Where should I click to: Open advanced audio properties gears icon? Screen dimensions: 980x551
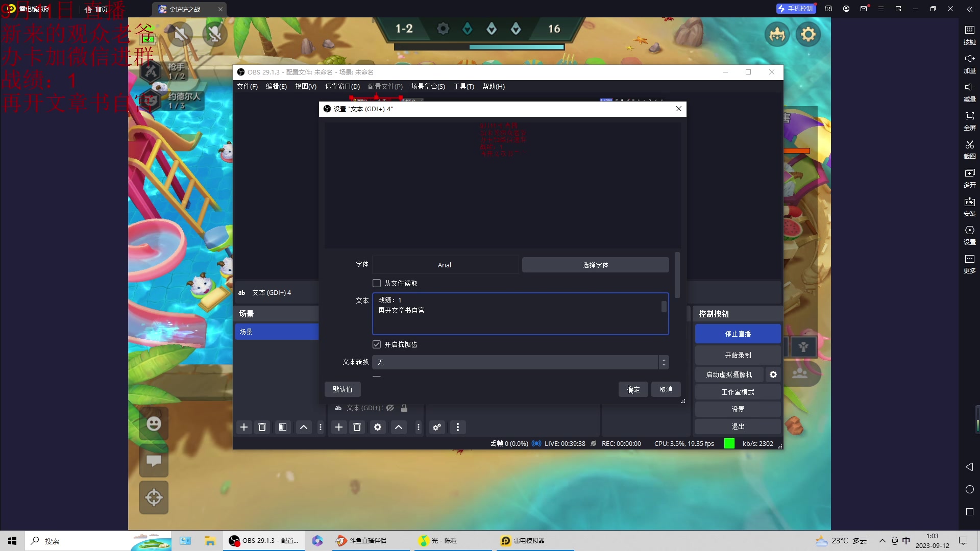(x=437, y=427)
